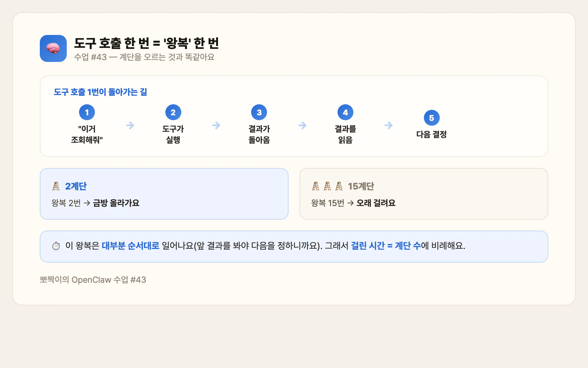
Task: Click the step label '결과를 읽음'
Action: click(345, 134)
